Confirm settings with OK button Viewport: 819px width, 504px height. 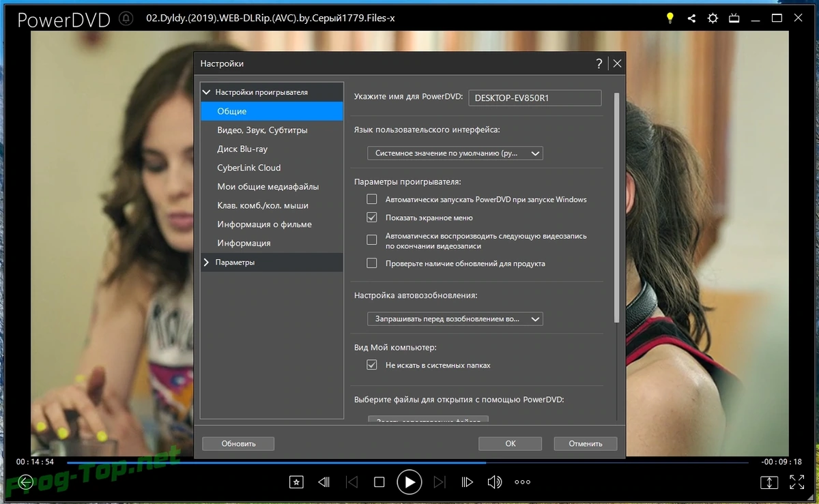[511, 443]
